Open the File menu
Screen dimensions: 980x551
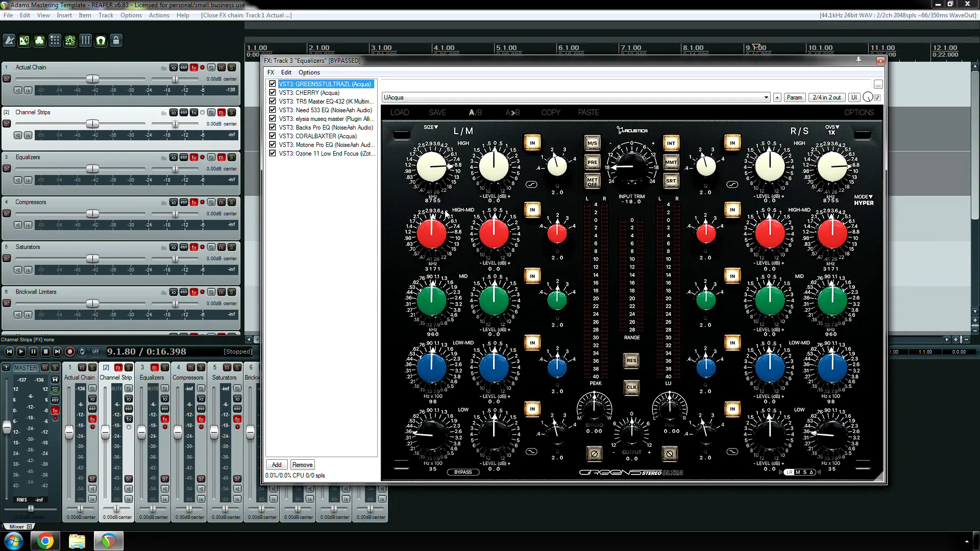[x=8, y=15]
